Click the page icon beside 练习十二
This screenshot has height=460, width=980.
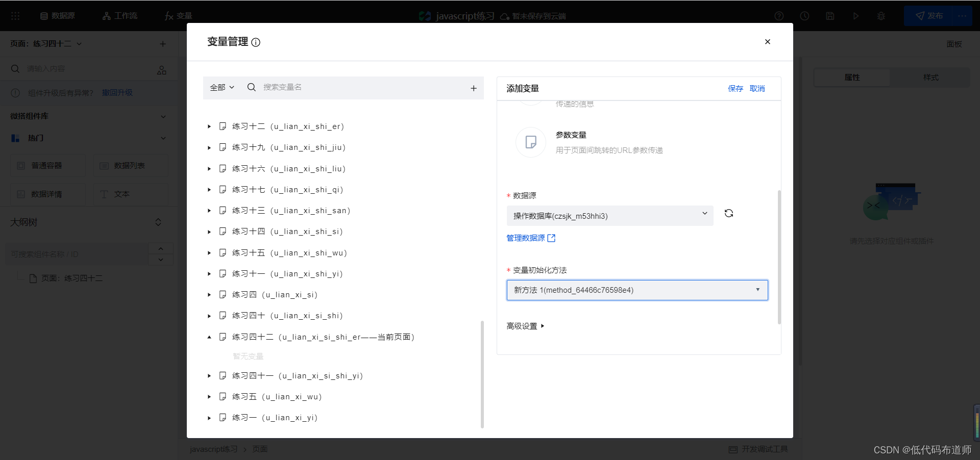pos(223,126)
